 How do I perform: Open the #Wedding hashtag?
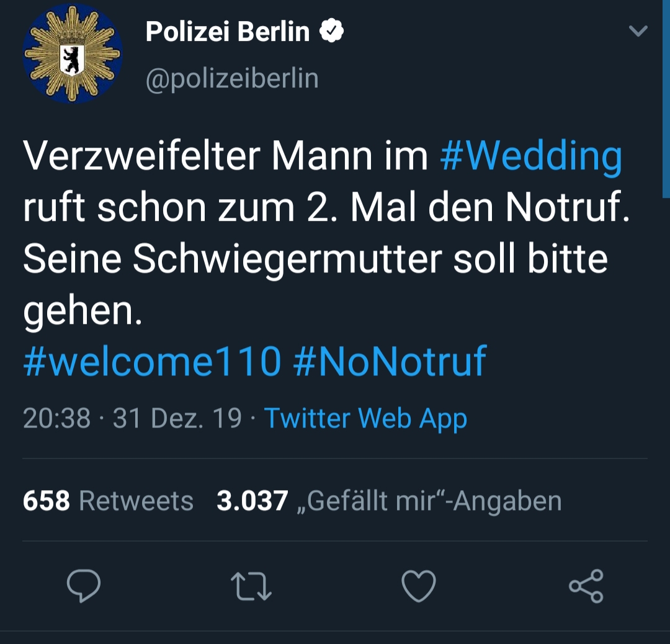click(530, 157)
